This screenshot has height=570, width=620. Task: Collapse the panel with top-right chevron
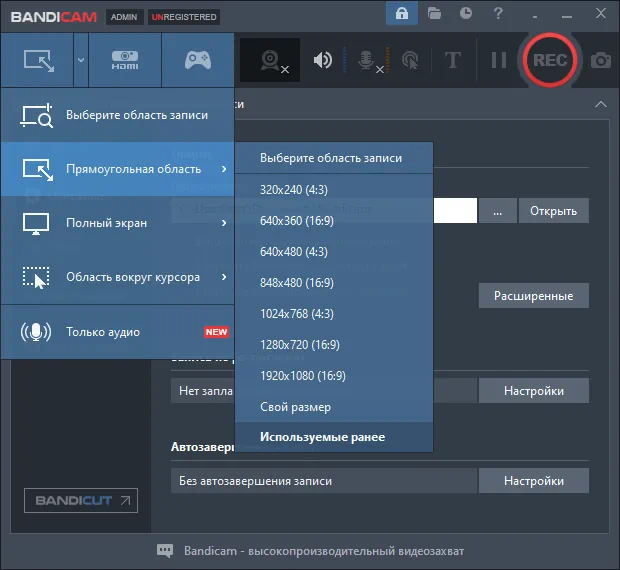601,104
